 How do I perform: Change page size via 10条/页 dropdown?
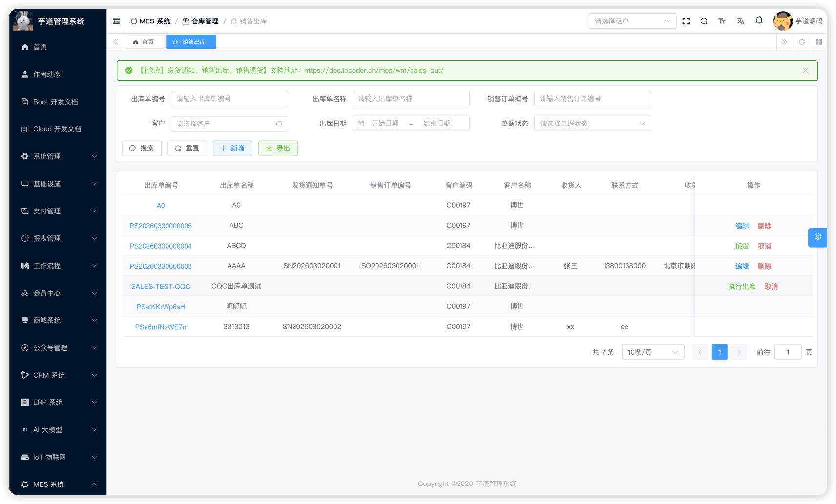(653, 352)
